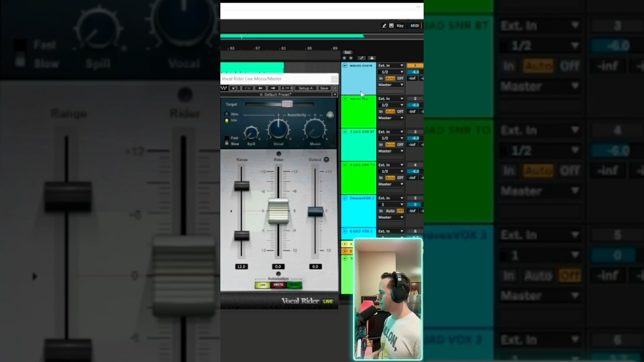Click the Idle indicator LED
Image resolution: width=644 pixels, height=362 pixels.
click(x=226, y=121)
